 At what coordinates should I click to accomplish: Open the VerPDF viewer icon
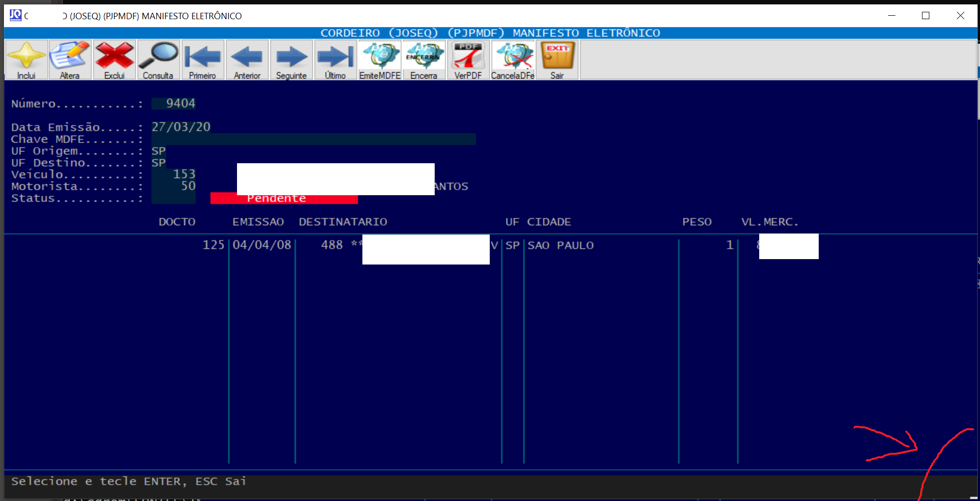coord(468,59)
